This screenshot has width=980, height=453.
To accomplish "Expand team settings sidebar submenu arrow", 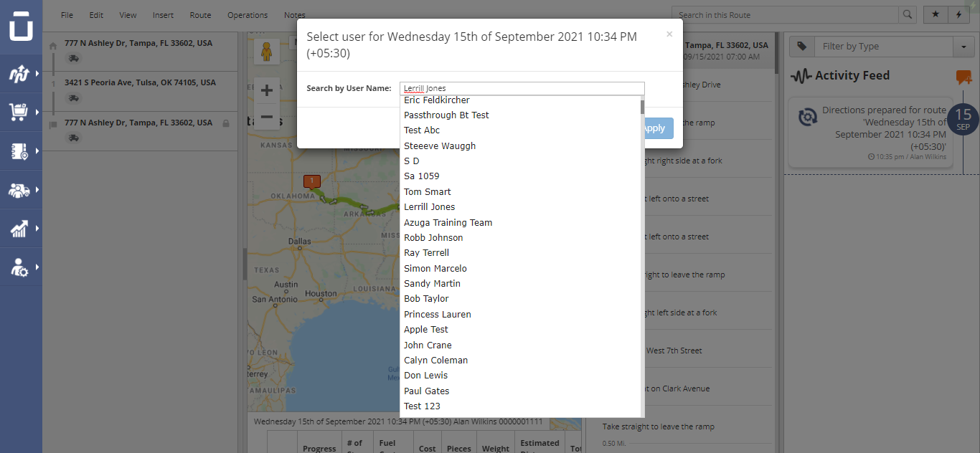I will click(x=37, y=267).
